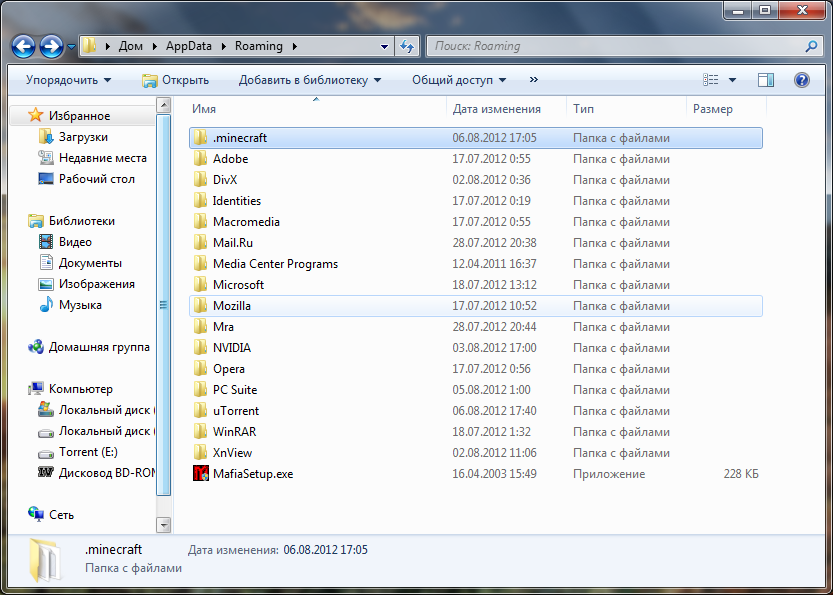Click the search magnifier icon
The image size is (833, 595).
tap(811, 46)
